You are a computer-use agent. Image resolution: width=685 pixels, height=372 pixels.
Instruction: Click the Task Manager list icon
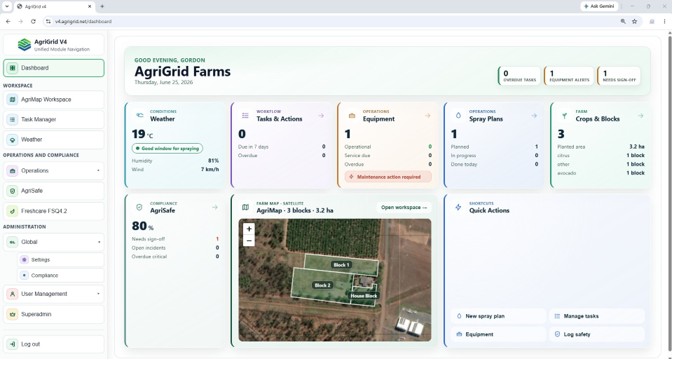(x=12, y=120)
